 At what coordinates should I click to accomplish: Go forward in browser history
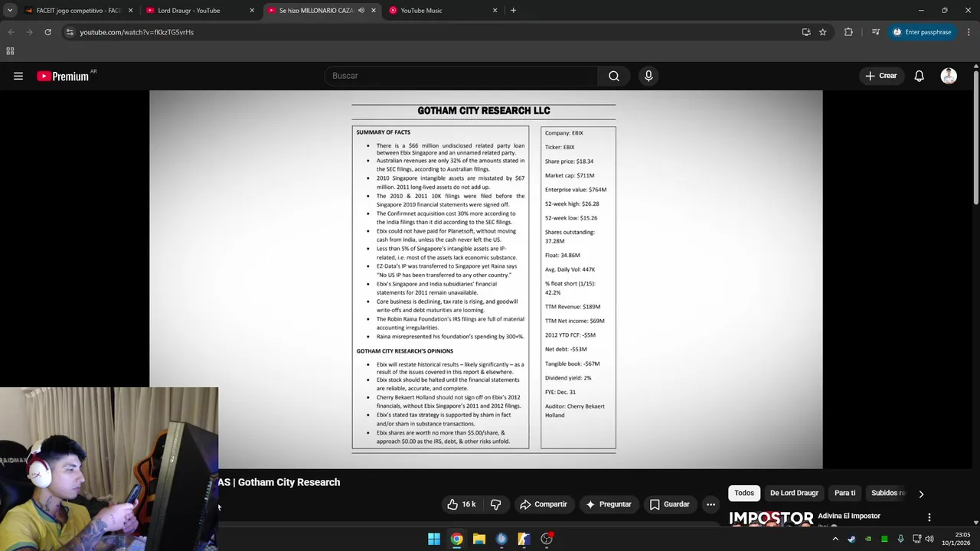click(x=29, y=32)
